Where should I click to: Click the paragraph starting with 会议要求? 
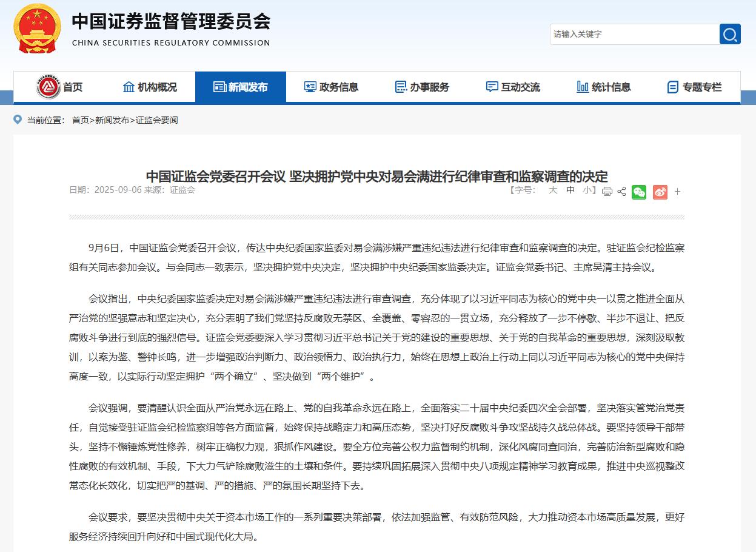click(x=376, y=527)
